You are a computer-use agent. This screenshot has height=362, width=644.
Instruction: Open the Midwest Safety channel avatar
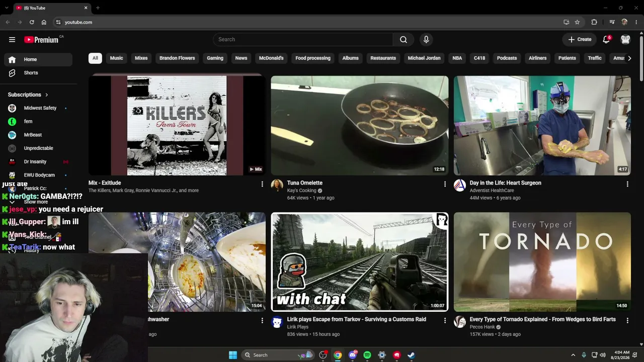click(12, 108)
